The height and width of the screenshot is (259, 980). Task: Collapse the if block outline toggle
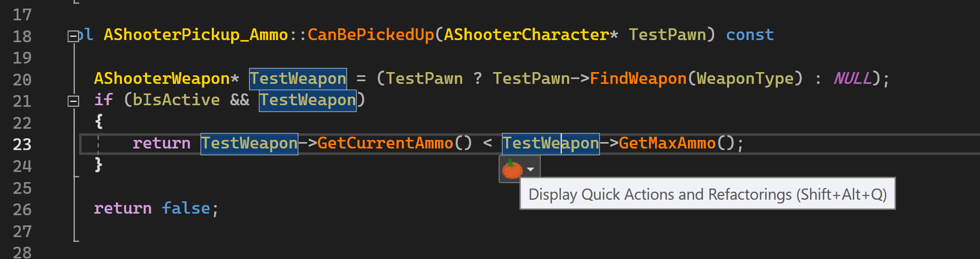[x=73, y=101]
